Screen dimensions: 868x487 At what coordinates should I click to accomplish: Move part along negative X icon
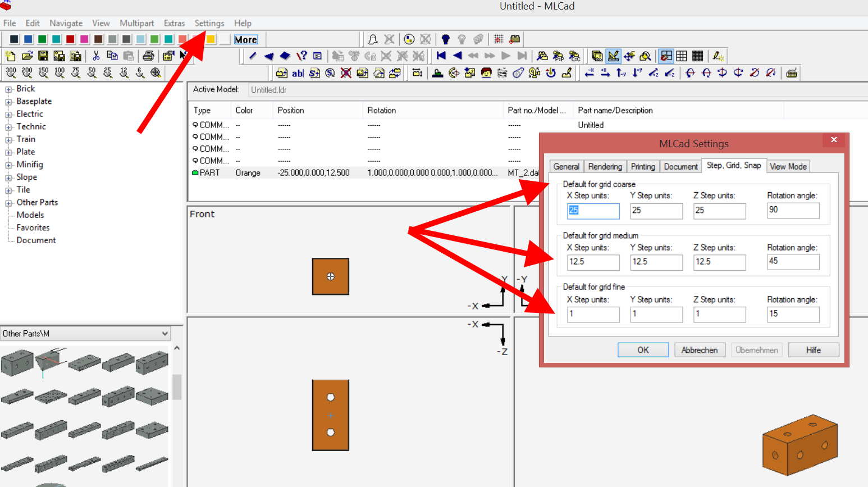(589, 73)
